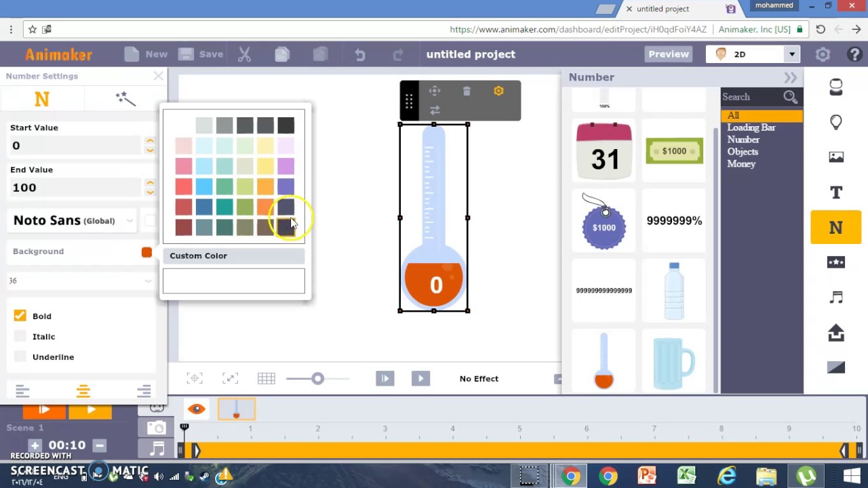Open the font size 36 dropdown

80,281
